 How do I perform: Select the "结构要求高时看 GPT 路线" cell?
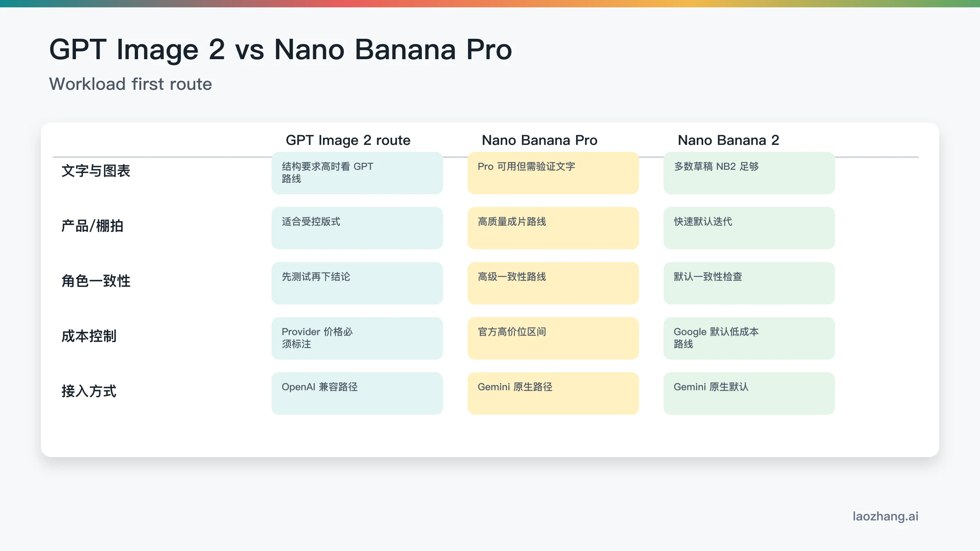coord(357,173)
